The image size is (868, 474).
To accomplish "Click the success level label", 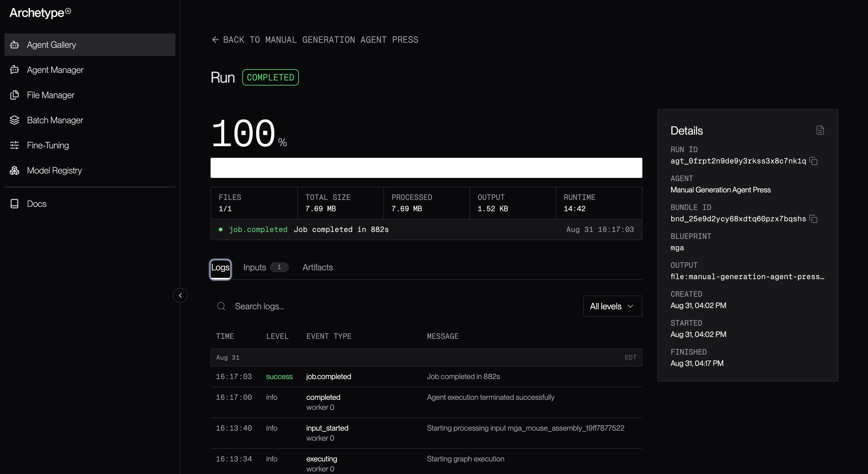I will (279, 377).
